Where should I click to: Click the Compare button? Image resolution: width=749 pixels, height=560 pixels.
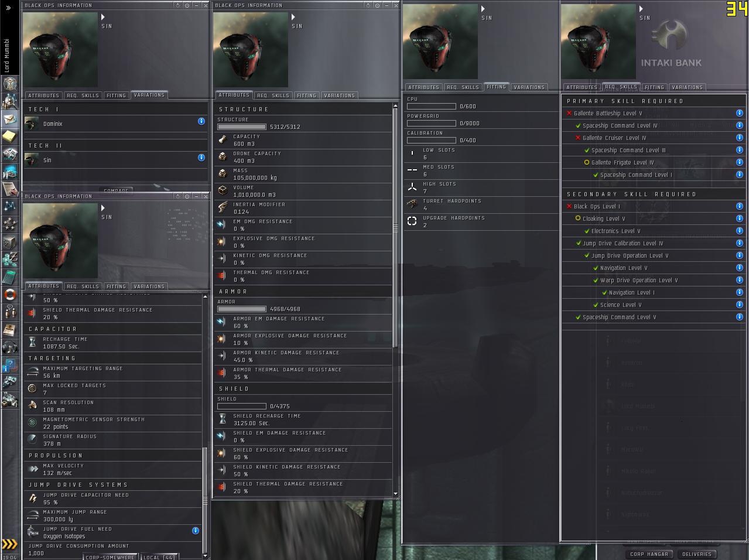click(x=116, y=190)
